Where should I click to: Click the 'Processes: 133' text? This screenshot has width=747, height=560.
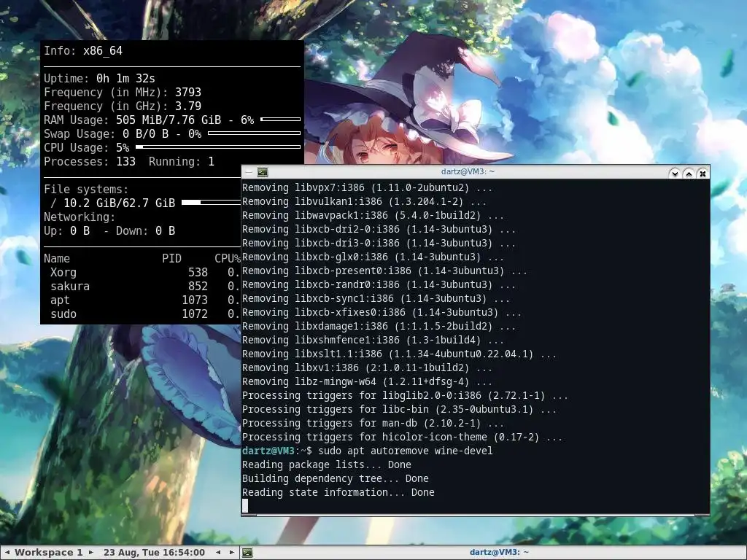click(90, 161)
